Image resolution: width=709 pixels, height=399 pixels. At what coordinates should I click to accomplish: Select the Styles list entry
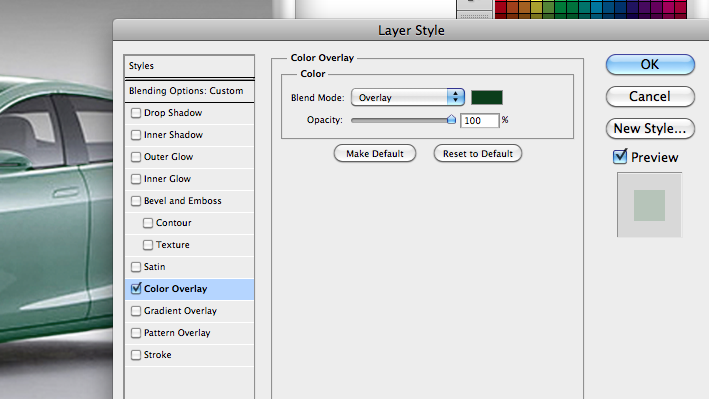pyautogui.click(x=189, y=66)
